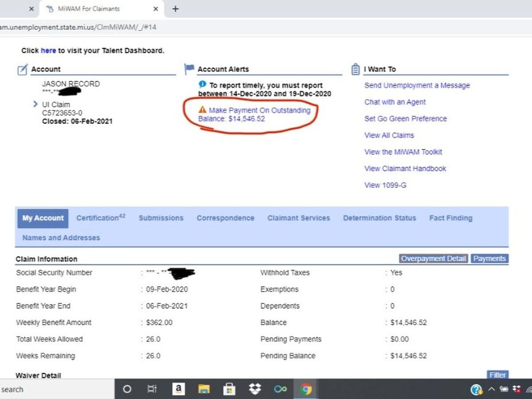Launch Amazon from the taskbar
Screen dimensions: 532x399
178,389
